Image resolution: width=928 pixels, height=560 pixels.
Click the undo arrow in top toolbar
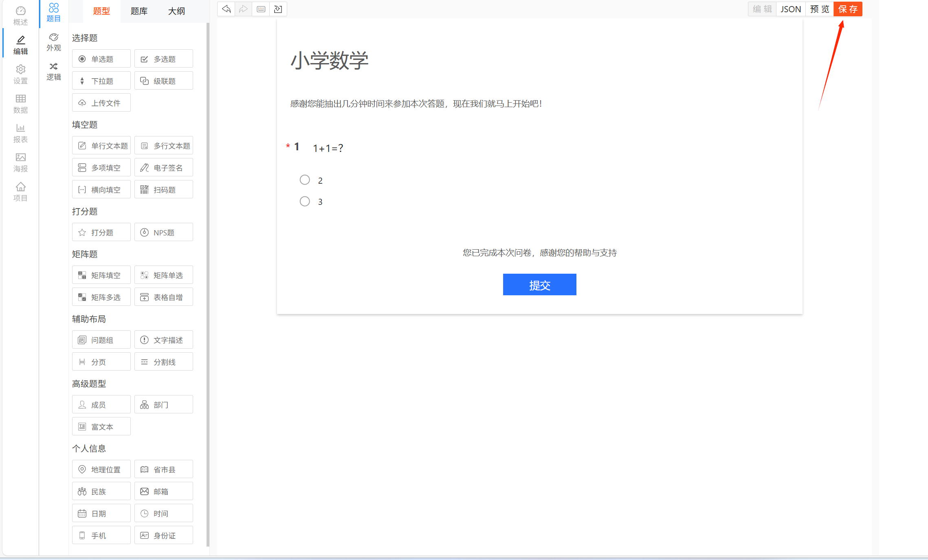pos(227,9)
